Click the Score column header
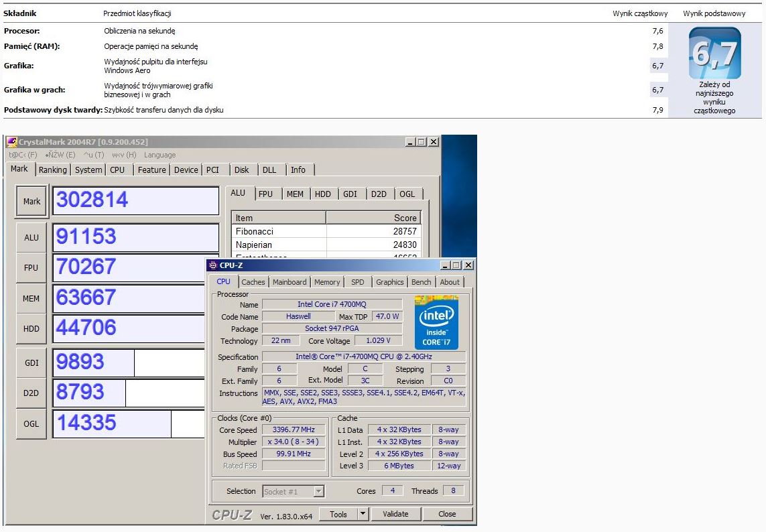This screenshot has width=766, height=532. [x=373, y=218]
